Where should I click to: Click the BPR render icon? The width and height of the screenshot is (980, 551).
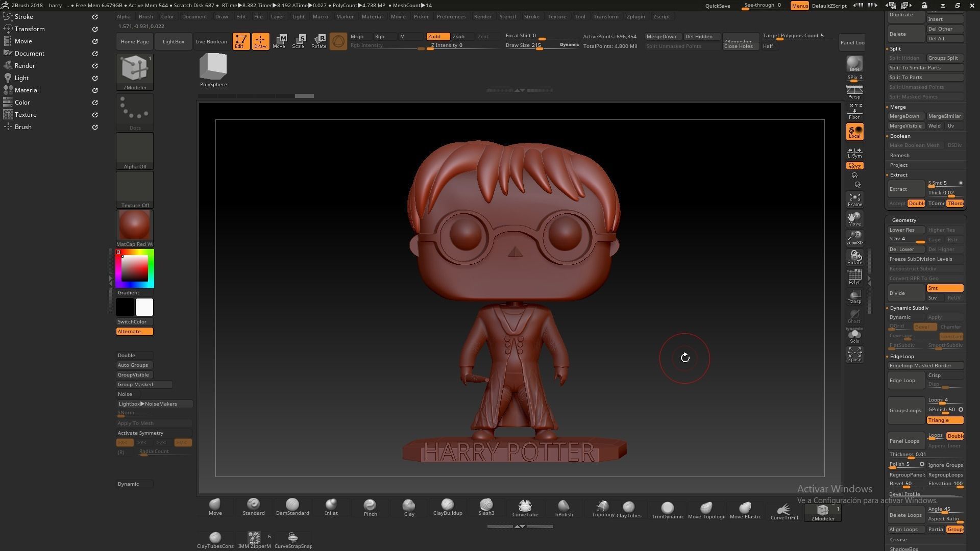[x=854, y=65]
